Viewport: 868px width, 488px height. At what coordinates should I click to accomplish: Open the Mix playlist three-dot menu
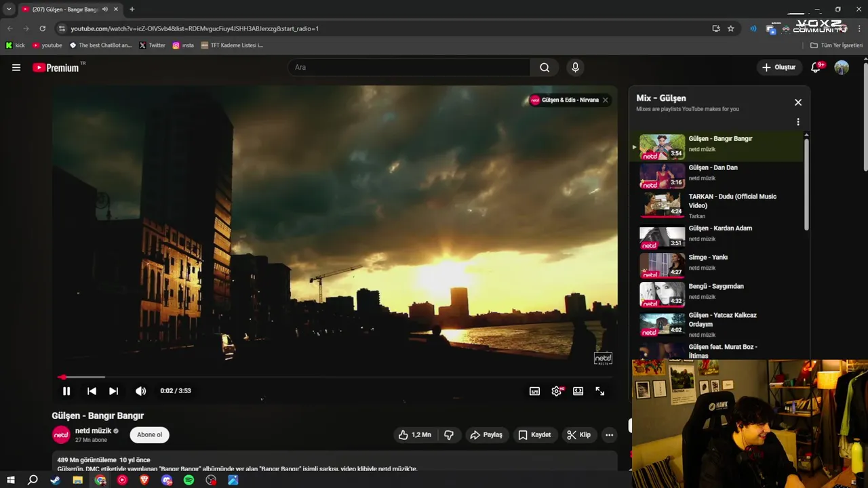click(798, 122)
